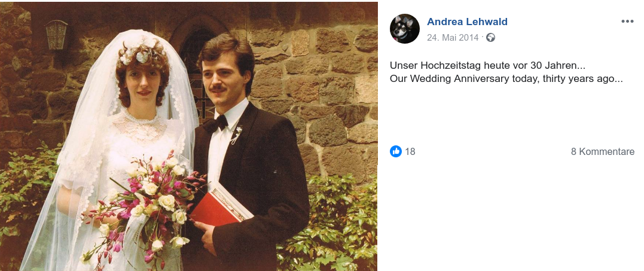Show the 8 Kommentare comments
This screenshot has height=271, width=644.
point(603,151)
